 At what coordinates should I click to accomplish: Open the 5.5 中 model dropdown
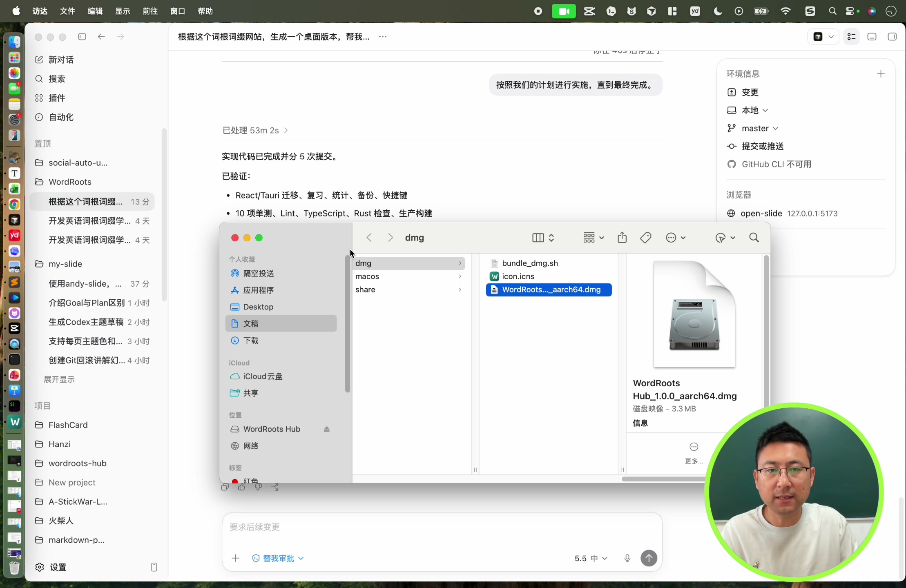(x=591, y=558)
